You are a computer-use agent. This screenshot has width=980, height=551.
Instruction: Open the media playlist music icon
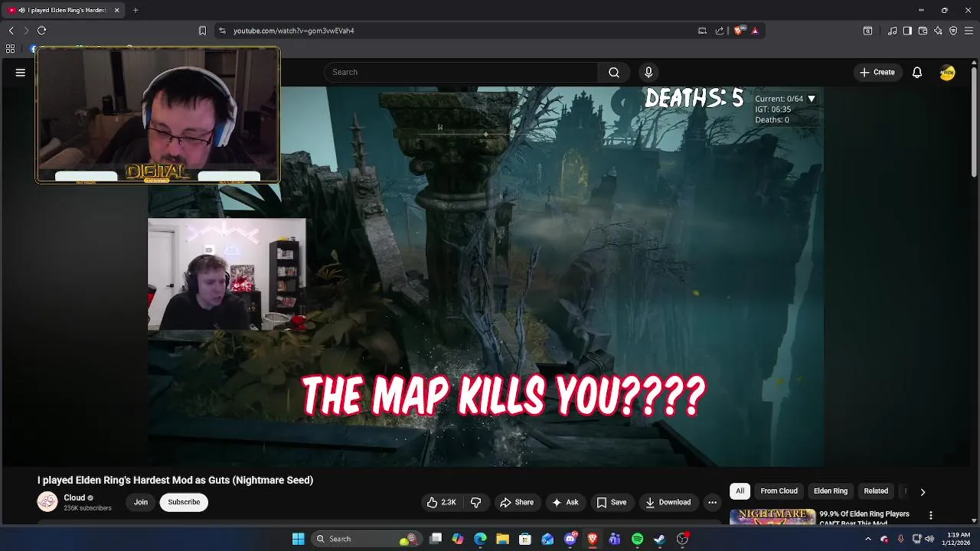tap(892, 31)
